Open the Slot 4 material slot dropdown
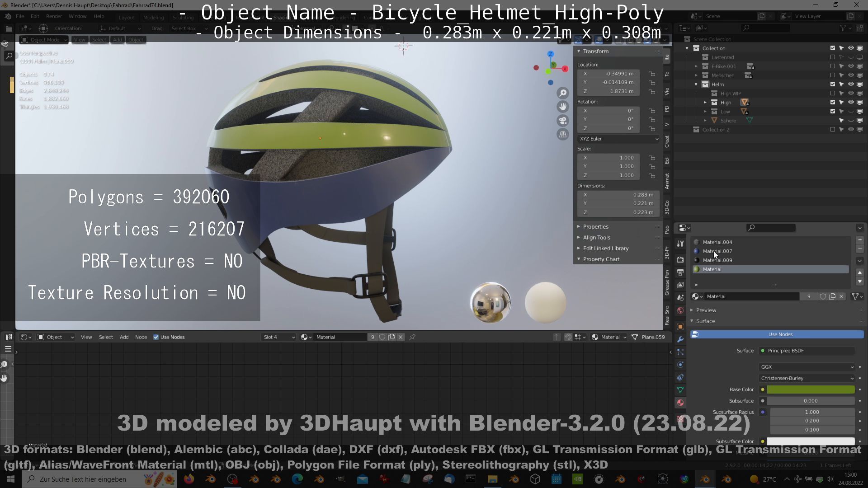868x488 pixels. pos(279,337)
